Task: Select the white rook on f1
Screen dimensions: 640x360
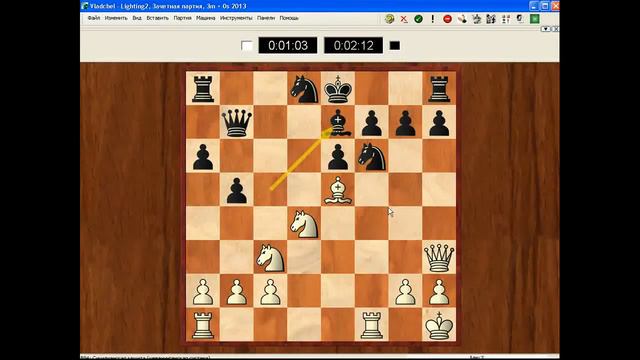Action: [371, 325]
